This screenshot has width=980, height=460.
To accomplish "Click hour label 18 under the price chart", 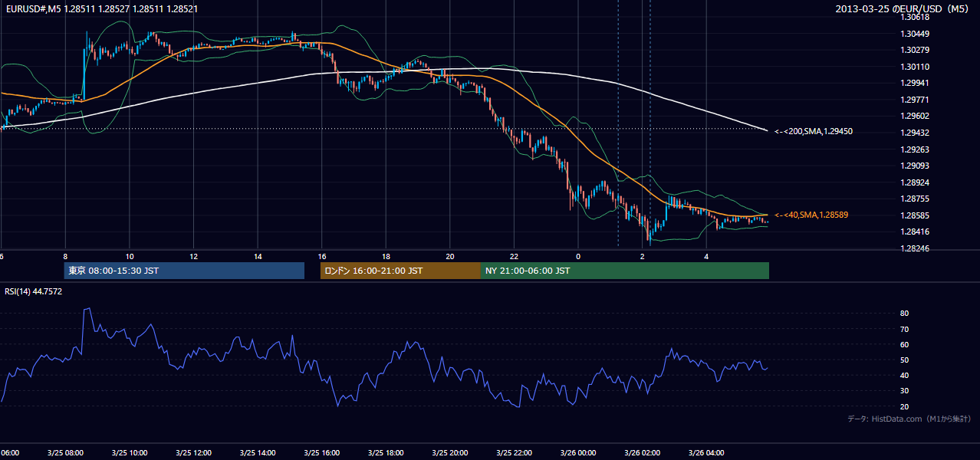I will 386,256.
